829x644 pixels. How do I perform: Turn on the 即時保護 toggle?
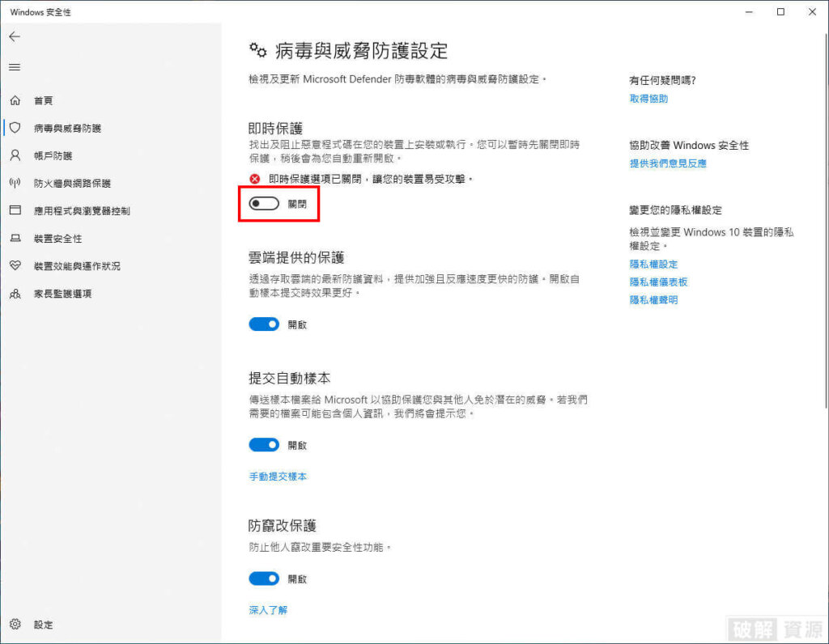click(x=264, y=203)
